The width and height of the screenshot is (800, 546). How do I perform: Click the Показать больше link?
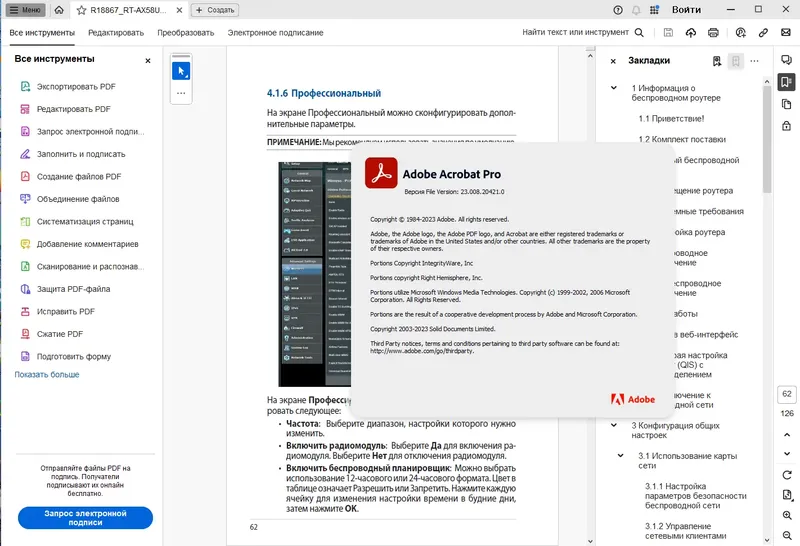(47, 375)
